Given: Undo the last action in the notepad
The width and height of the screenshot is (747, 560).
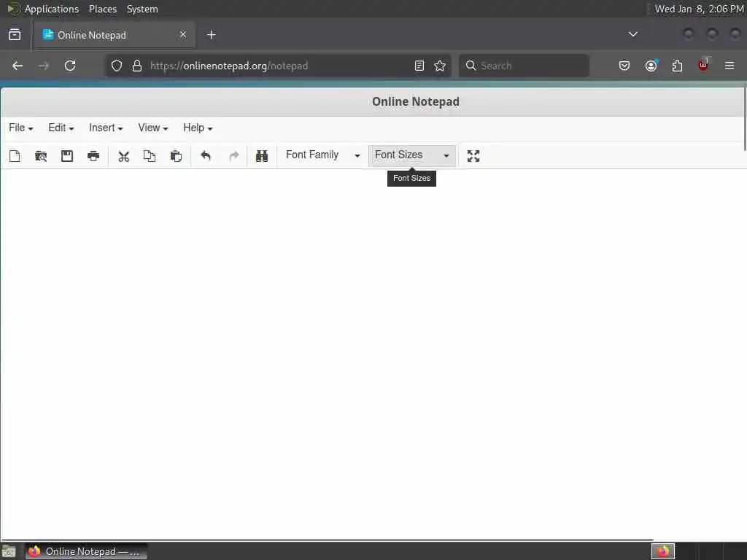Looking at the screenshot, I should click(206, 156).
